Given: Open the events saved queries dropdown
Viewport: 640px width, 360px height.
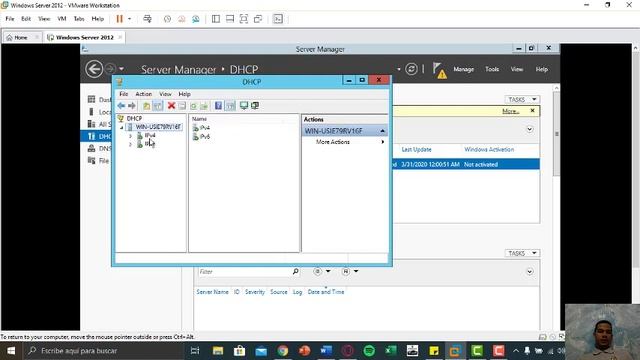Looking at the screenshot, I should tap(350, 271).
